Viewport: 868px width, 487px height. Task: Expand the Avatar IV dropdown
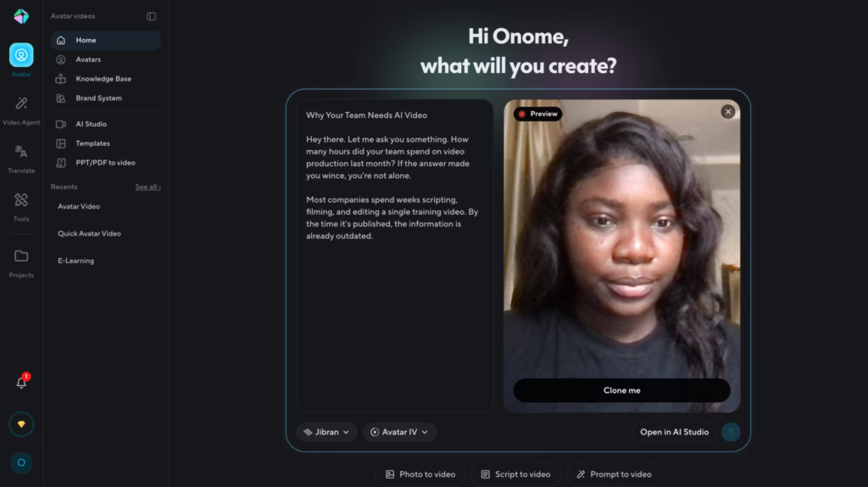click(399, 432)
